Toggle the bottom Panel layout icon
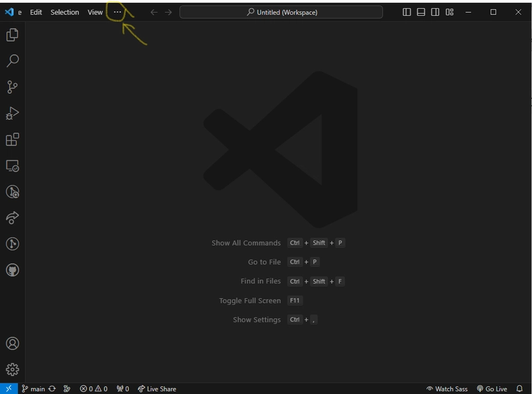This screenshot has height=394, width=532. [x=421, y=12]
